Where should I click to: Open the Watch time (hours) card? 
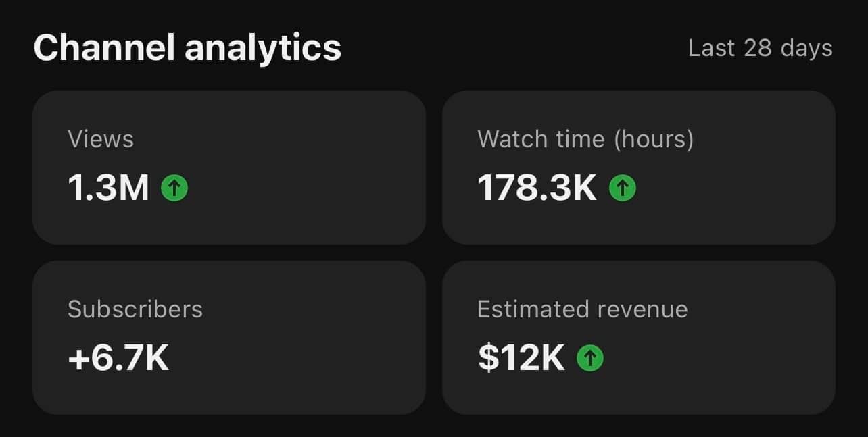pos(639,168)
